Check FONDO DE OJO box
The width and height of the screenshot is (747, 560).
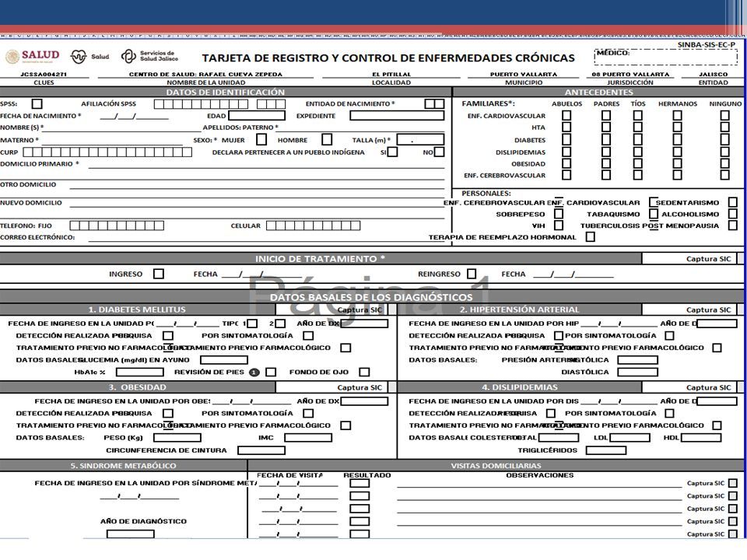tap(364, 373)
